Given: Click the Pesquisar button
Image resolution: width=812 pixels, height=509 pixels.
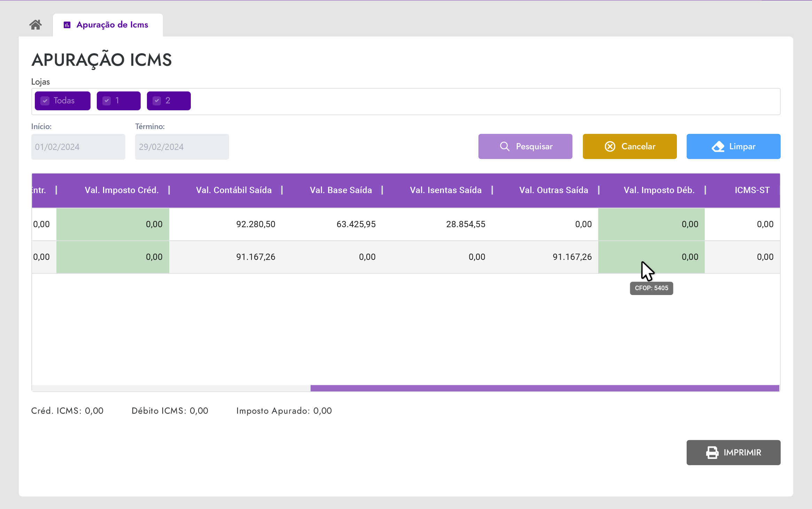Looking at the screenshot, I should click(x=525, y=146).
